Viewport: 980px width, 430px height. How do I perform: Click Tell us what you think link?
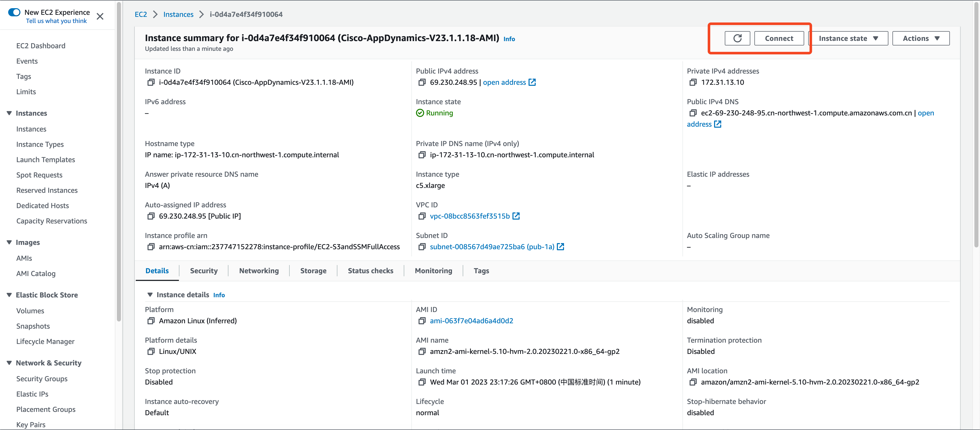pyautogui.click(x=56, y=21)
